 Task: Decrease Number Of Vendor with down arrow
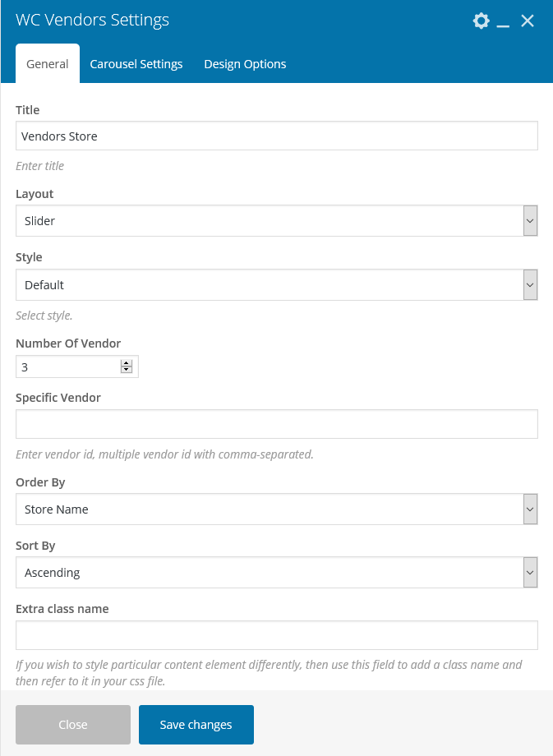pos(127,370)
